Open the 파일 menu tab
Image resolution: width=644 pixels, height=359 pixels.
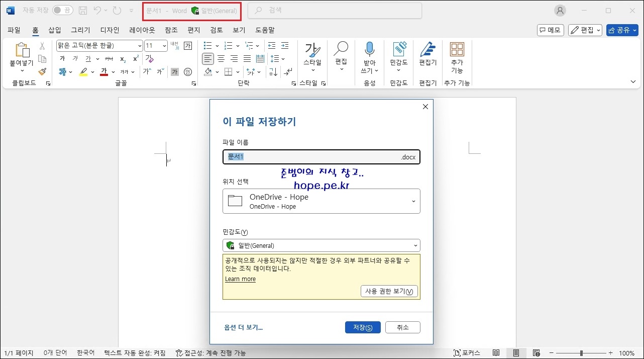pyautogui.click(x=14, y=30)
